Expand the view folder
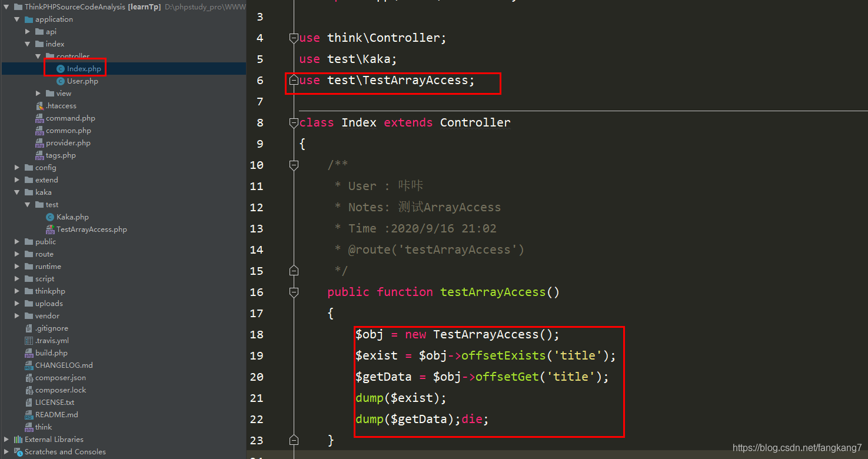This screenshot has width=868, height=459. (x=38, y=94)
